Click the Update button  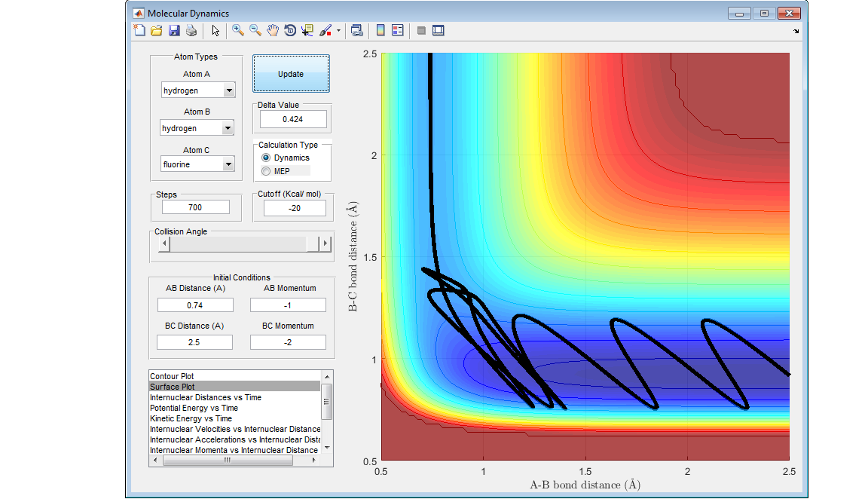[291, 74]
